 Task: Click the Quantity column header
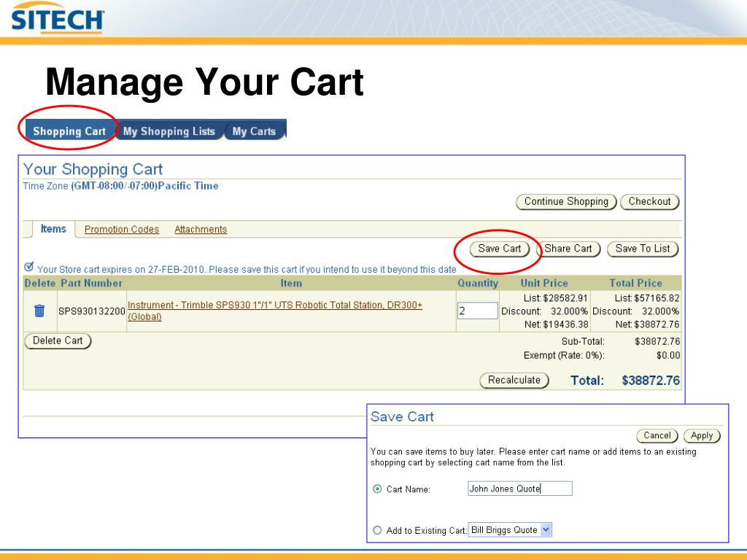click(477, 283)
